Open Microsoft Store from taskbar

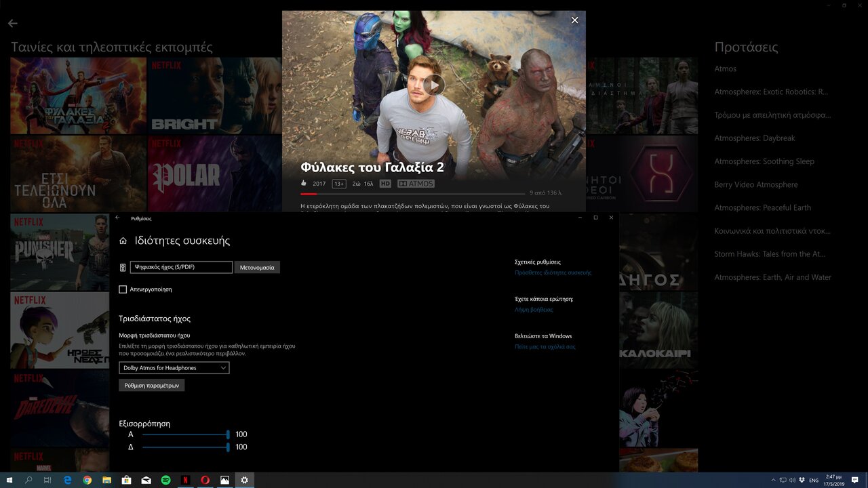(127, 480)
